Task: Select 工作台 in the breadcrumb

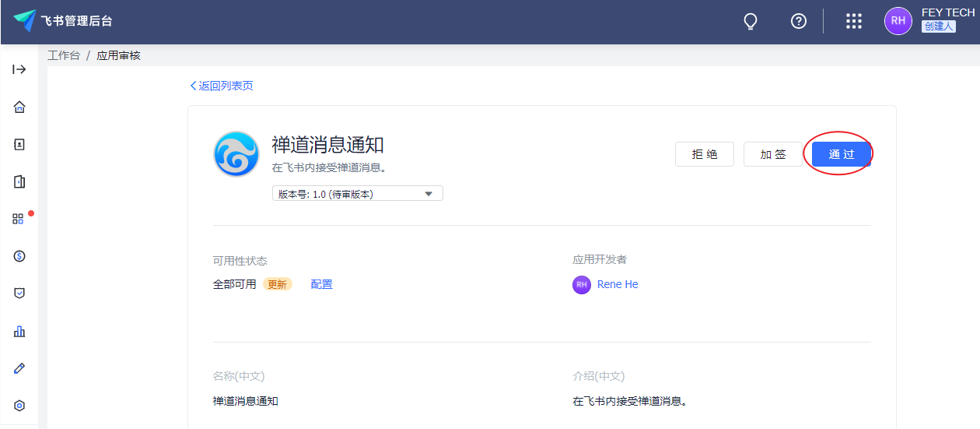Action: coord(64,56)
